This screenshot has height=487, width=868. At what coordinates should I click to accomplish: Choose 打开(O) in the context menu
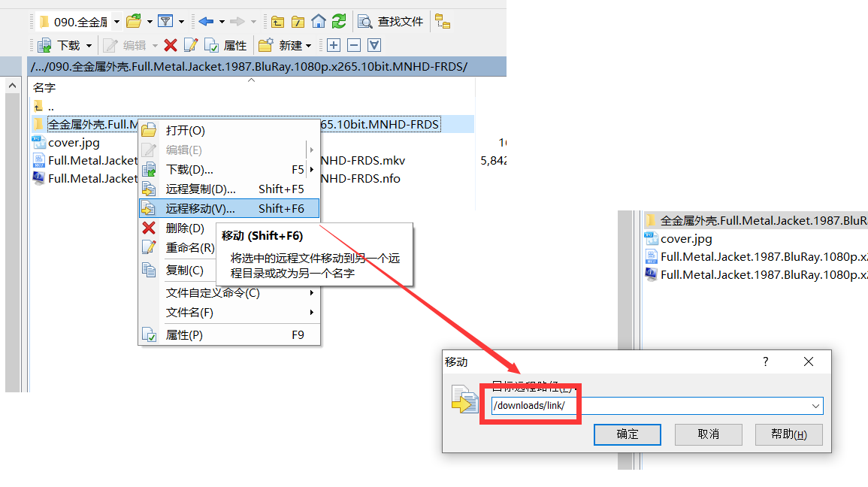click(229, 131)
